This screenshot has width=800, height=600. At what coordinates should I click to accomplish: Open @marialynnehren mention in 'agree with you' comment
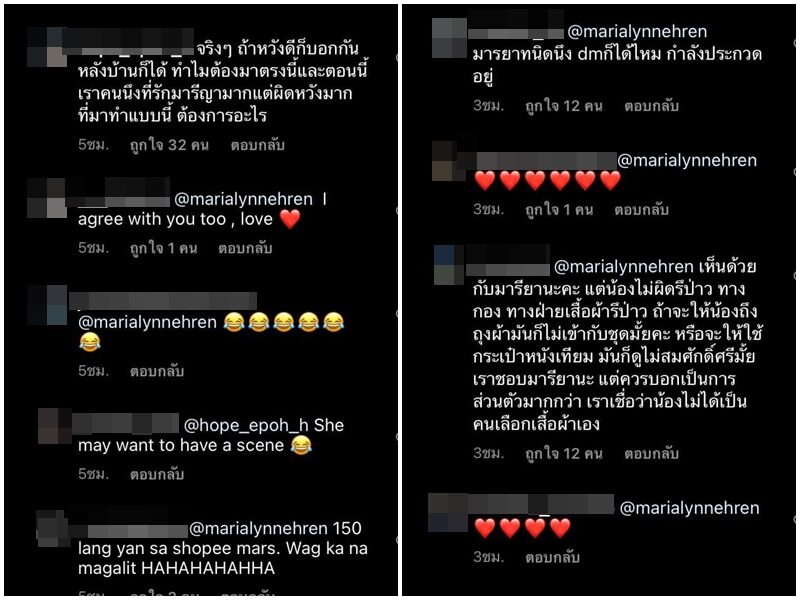[x=243, y=199]
